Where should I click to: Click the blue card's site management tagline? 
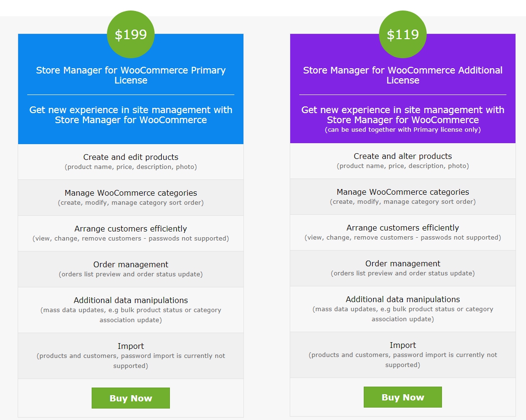coord(131,115)
